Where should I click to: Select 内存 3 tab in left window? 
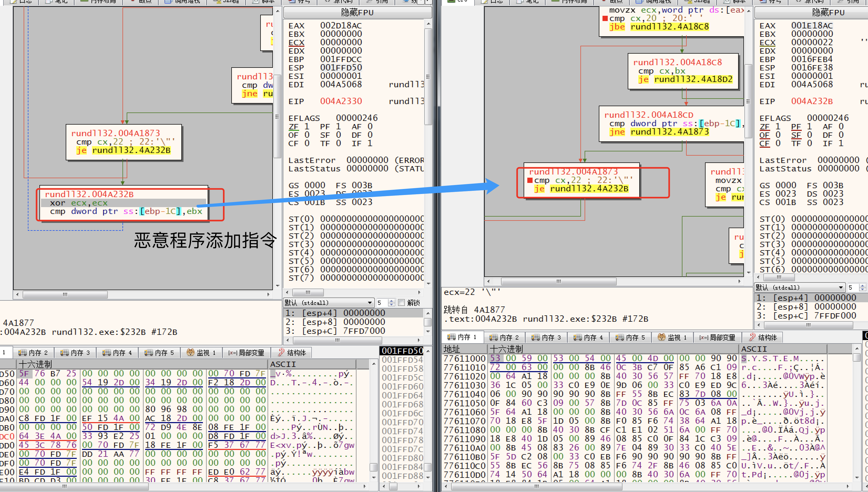tap(75, 353)
